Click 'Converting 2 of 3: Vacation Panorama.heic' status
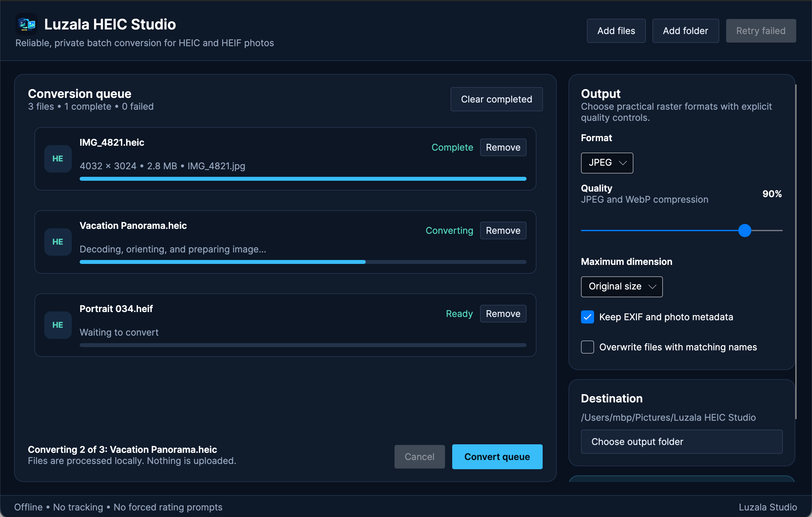 tap(123, 450)
